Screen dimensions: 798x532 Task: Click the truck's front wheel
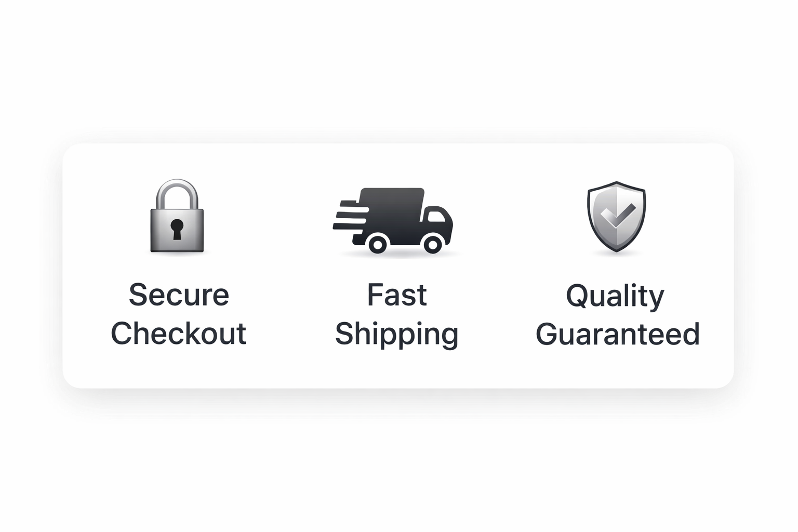pos(432,243)
